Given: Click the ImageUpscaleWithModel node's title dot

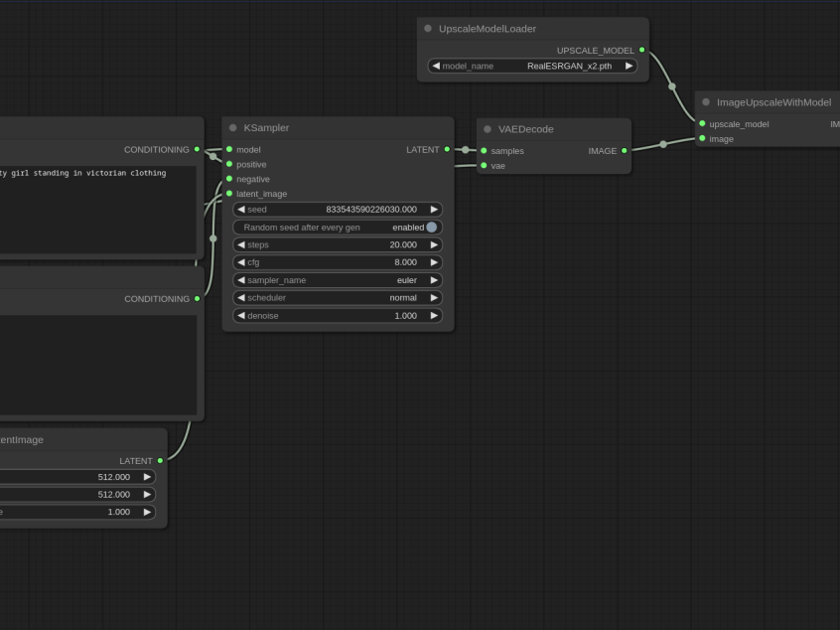Looking at the screenshot, I should [706, 102].
